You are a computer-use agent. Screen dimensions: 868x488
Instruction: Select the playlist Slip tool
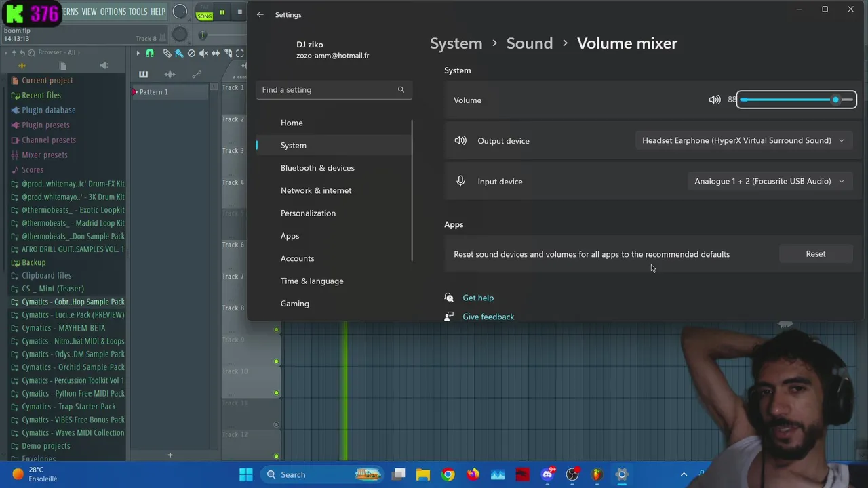click(216, 53)
